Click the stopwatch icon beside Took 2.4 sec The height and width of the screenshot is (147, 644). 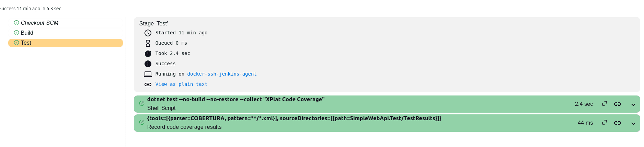(148, 54)
